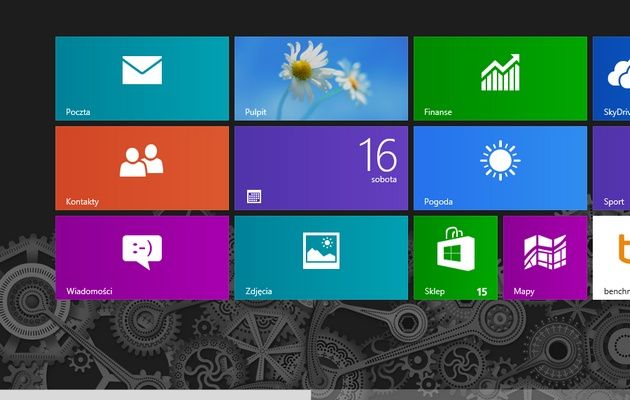This screenshot has height=400, width=630.
Task: Open the Pogoda sun icon
Action: (x=500, y=161)
